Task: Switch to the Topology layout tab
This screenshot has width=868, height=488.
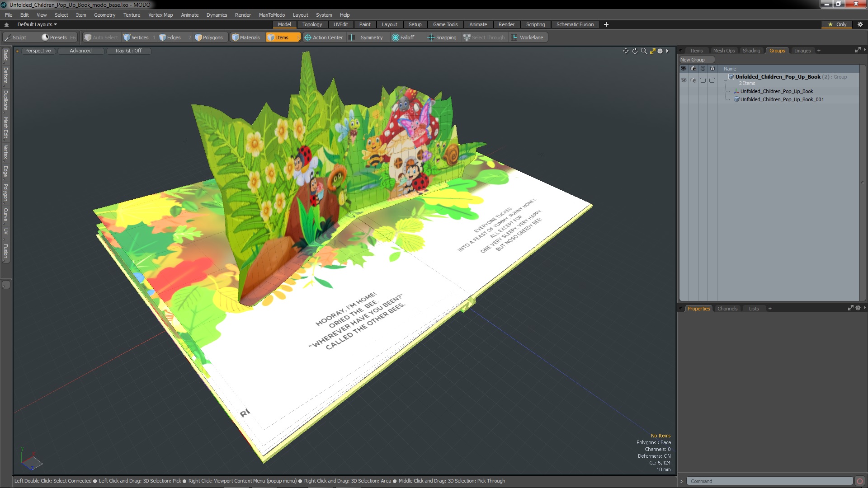Action: click(312, 24)
